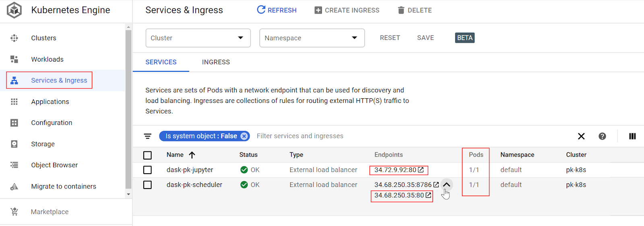Click the Refresh button

pyautogui.click(x=277, y=10)
